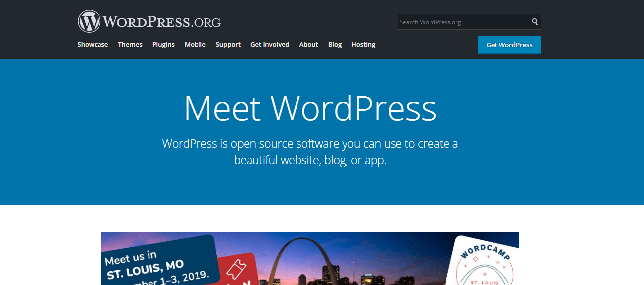
Task: Visit the Blog link
Action: click(x=335, y=44)
